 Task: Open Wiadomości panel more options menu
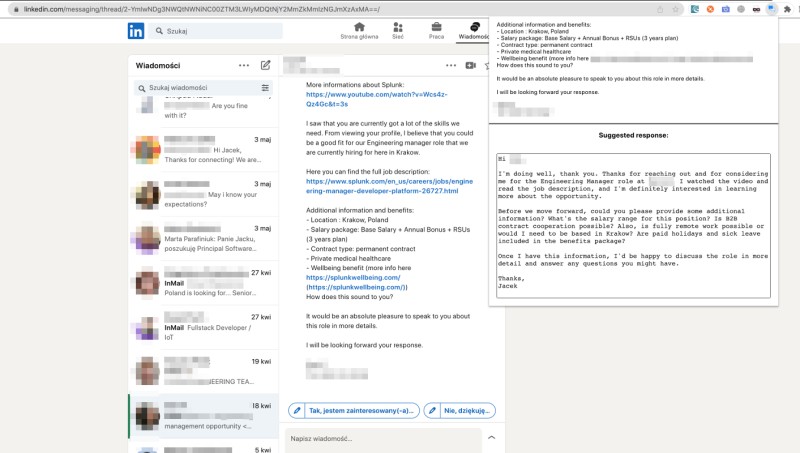(244, 65)
